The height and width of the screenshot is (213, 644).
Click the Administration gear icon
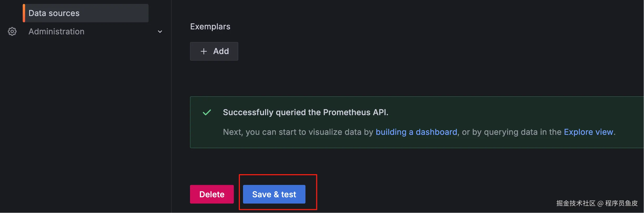[x=12, y=31]
